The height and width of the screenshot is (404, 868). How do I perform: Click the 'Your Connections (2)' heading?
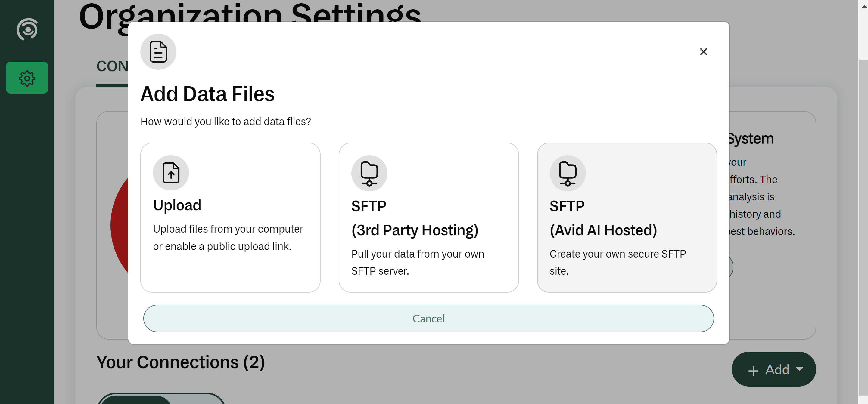pos(181,362)
